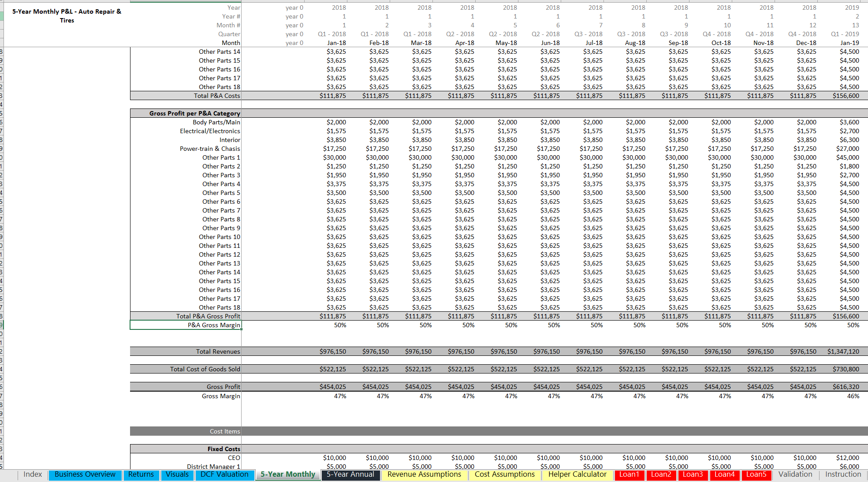Click month number 13 header cell
The width and height of the screenshot is (868, 482).
point(856,25)
